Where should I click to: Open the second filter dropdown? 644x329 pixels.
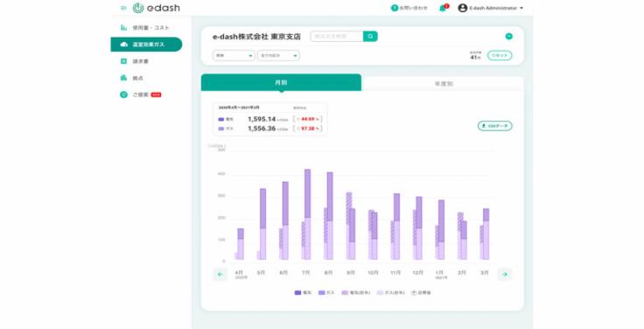point(278,55)
